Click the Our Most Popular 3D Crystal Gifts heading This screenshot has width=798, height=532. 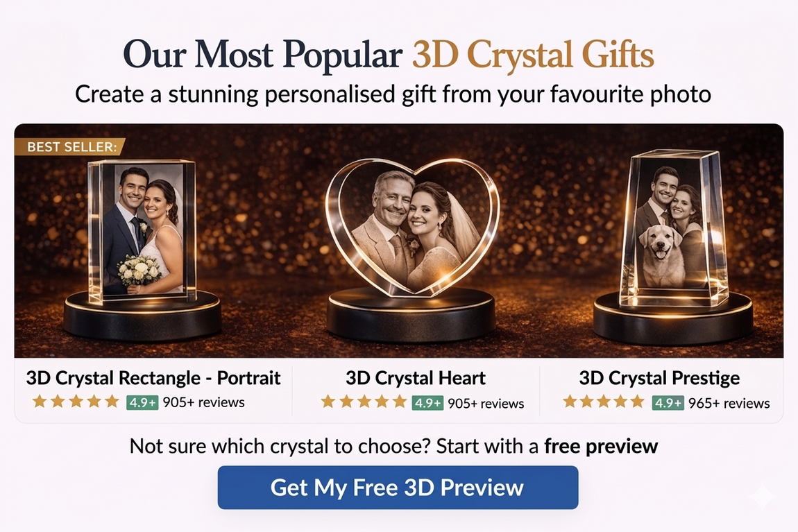389,54
